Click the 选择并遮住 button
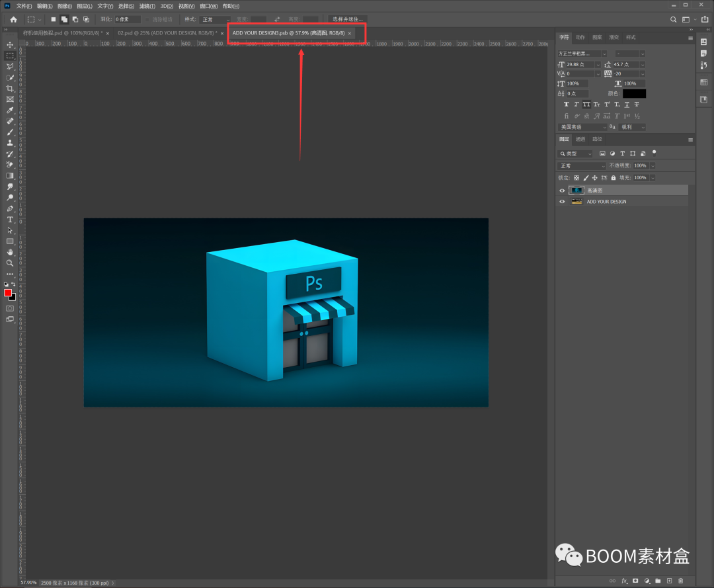The width and height of the screenshot is (714, 588). click(348, 20)
